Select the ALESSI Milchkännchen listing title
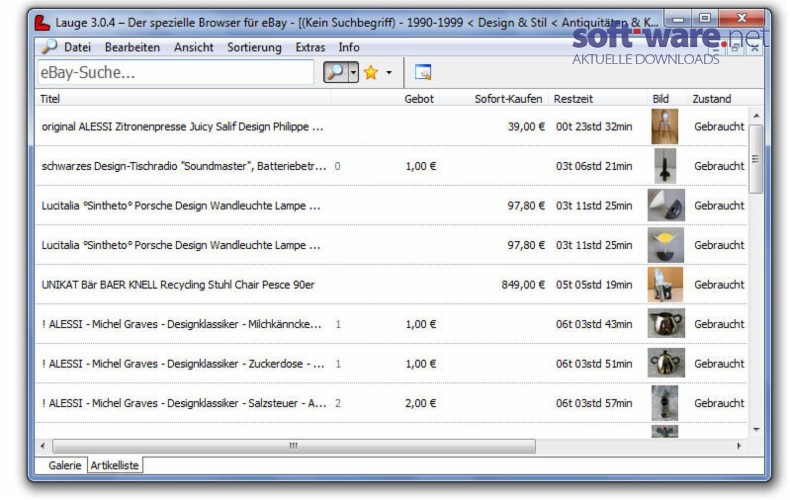 pyautogui.click(x=181, y=324)
